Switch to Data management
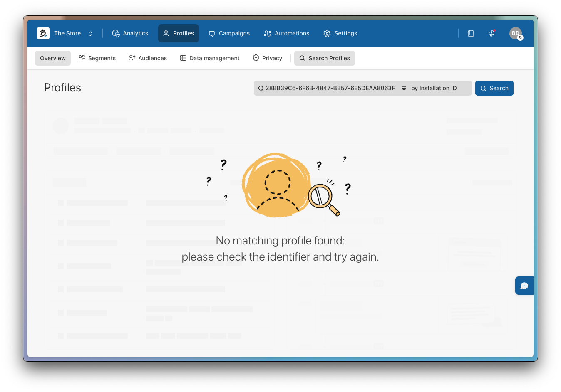 click(210, 58)
